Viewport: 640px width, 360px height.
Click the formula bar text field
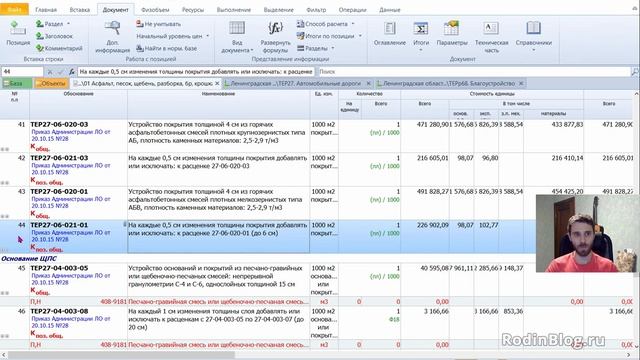click(196, 72)
